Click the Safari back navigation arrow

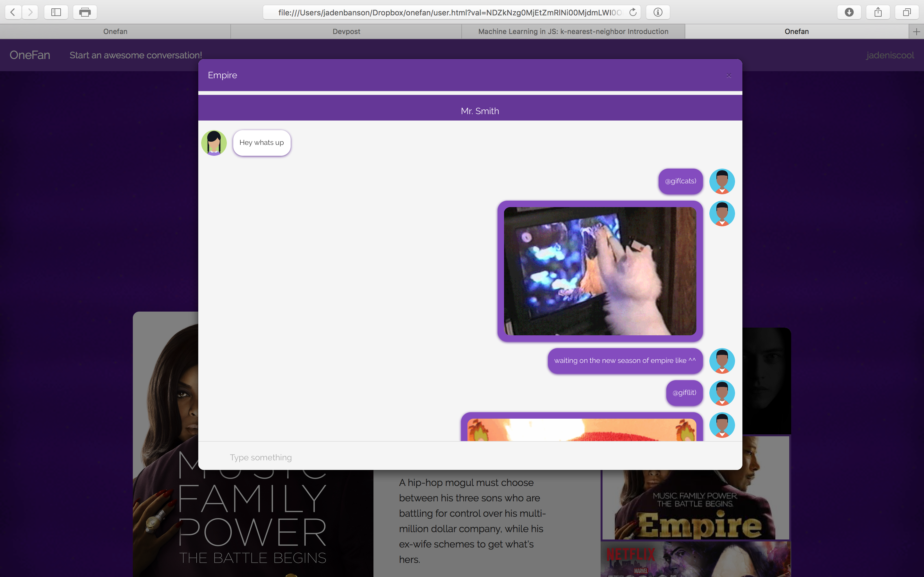[x=13, y=12]
